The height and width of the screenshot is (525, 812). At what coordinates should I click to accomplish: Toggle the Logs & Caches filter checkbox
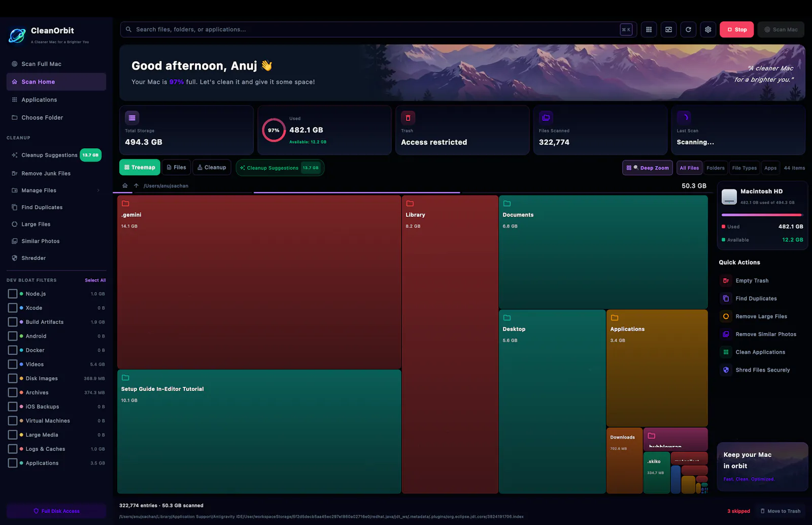pos(13,449)
